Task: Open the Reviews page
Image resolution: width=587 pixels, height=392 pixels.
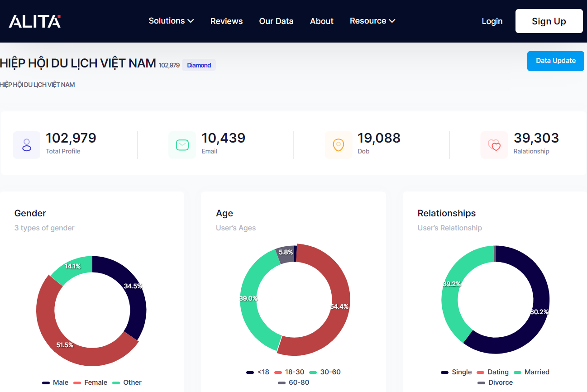Action: pos(226,21)
